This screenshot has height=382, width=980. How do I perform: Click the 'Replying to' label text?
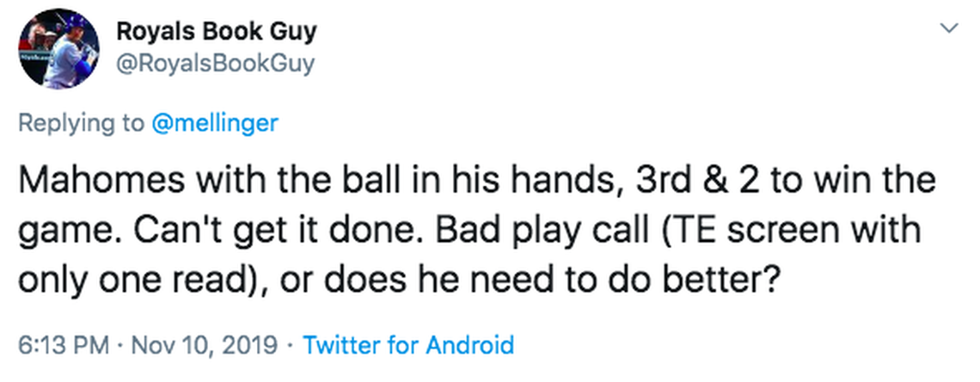point(82,123)
